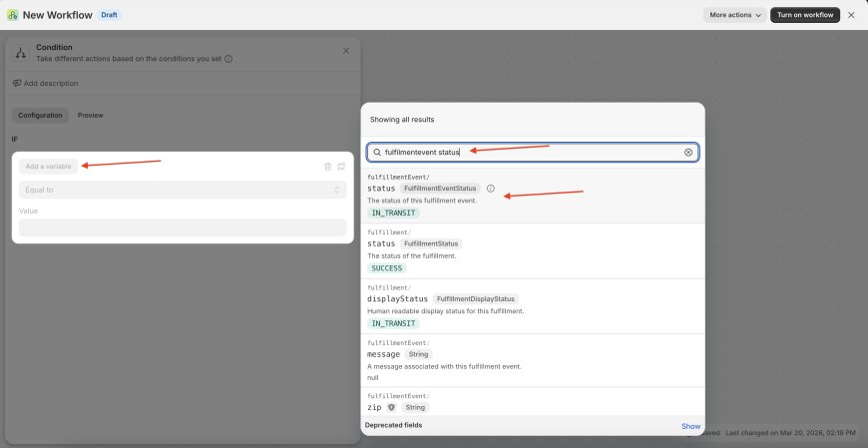Viewport: 868px width, 448px height.
Task: Close the Condition panel
Action: point(346,50)
